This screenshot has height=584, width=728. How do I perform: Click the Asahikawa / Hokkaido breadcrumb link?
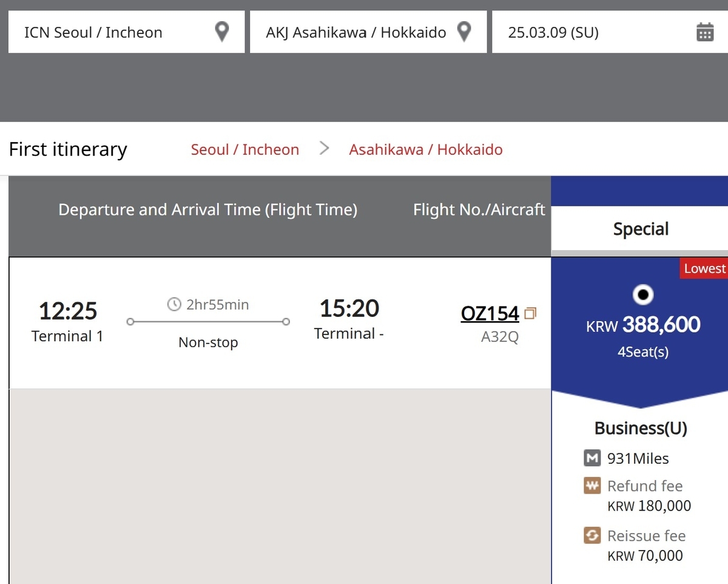(x=426, y=149)
